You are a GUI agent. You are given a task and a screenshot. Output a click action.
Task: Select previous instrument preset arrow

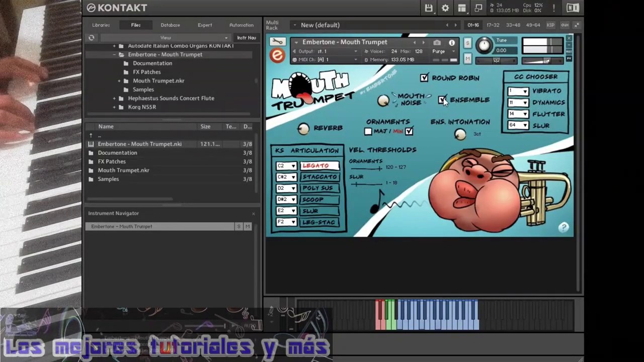click(x=415, y=43)
